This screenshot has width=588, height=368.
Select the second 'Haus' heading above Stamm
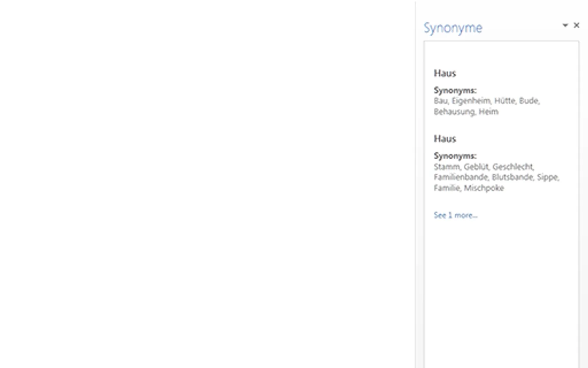tap(445, 139)
